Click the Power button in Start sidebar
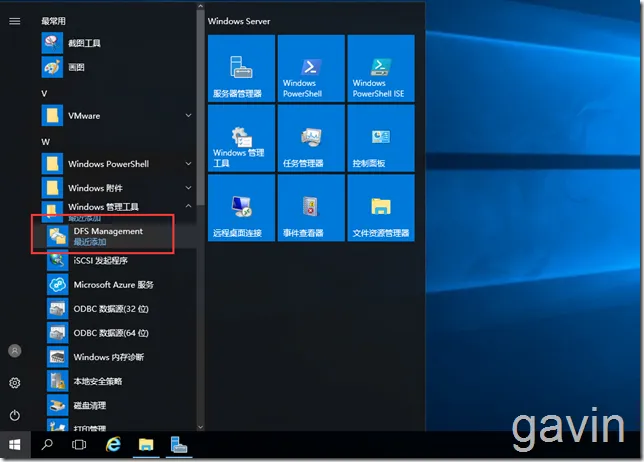Viewport: 644px width, 462px height. click(x=15, y=415)
